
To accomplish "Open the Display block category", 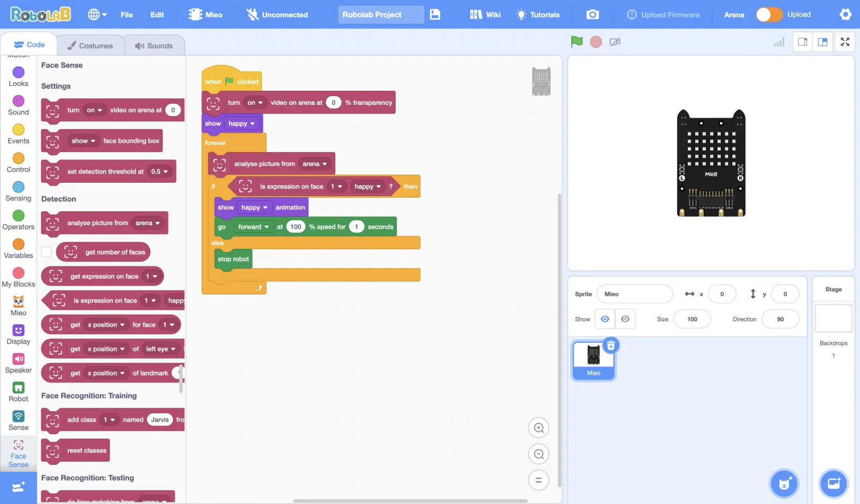I will point(18,334).
